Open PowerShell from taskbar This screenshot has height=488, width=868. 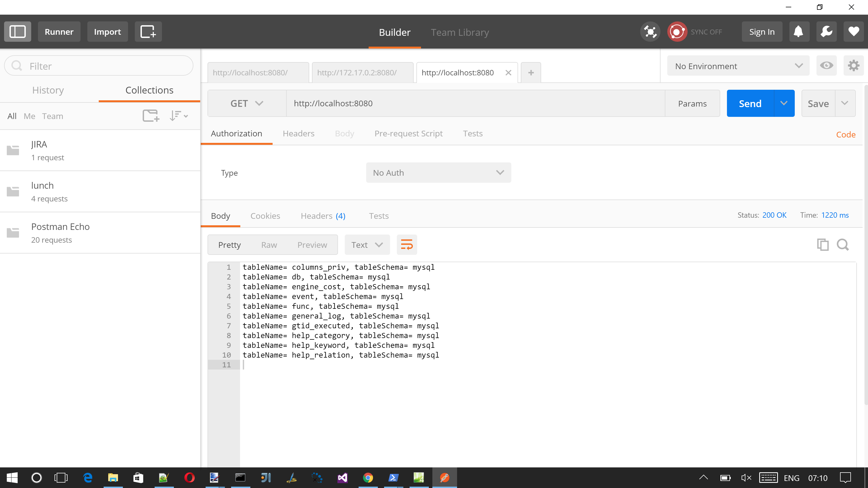[x=393, y=477]
